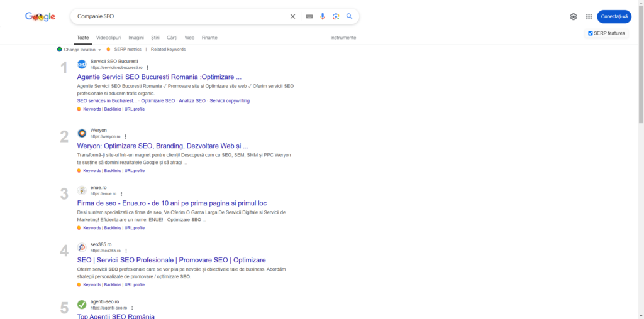Click the Google logo
644x319 pixels.
(40, 16)
